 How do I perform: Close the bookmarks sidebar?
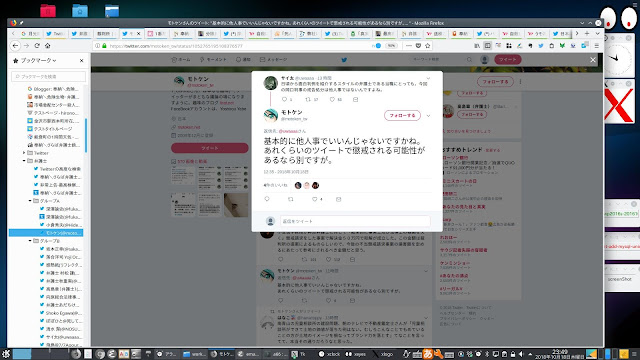(x=81, y=60)
